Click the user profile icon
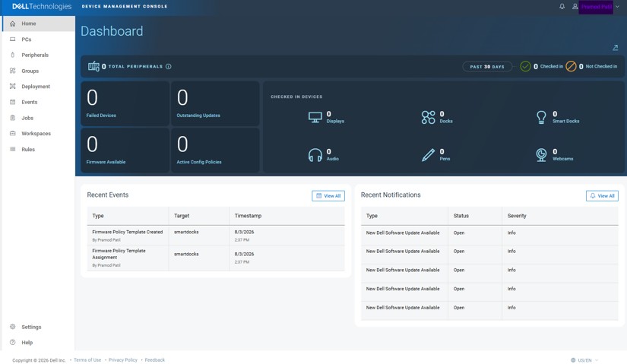The width and height of the screenshot is (627, 364). (575, 6)
